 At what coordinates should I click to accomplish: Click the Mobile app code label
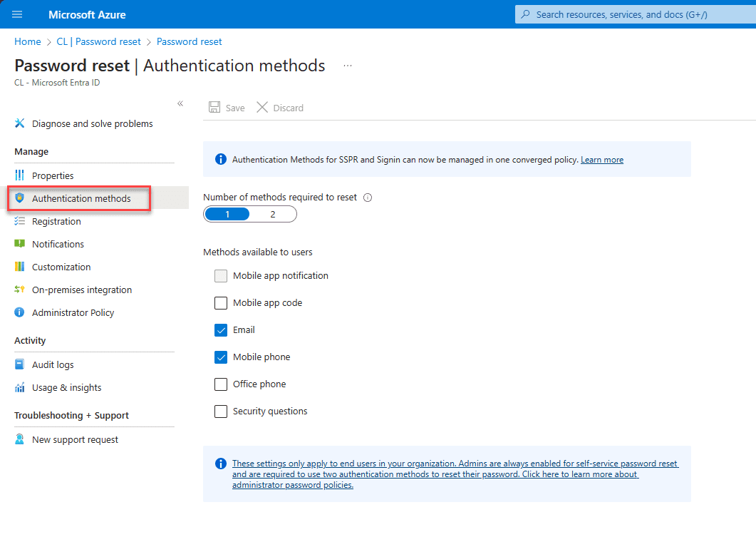coord(268,302)
